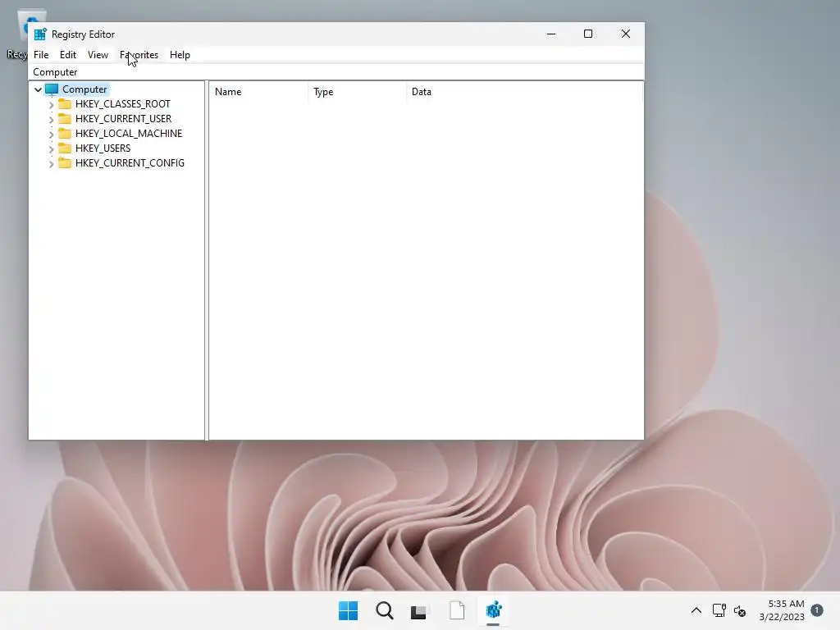Select the Computer label in the tree

tap(84, 89)
